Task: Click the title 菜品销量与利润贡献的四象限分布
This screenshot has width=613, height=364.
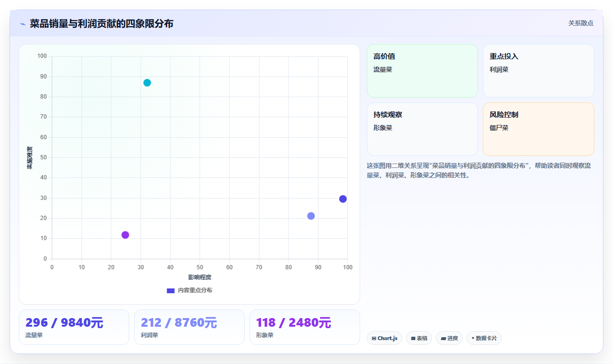Action: click(x=102, y=23)
